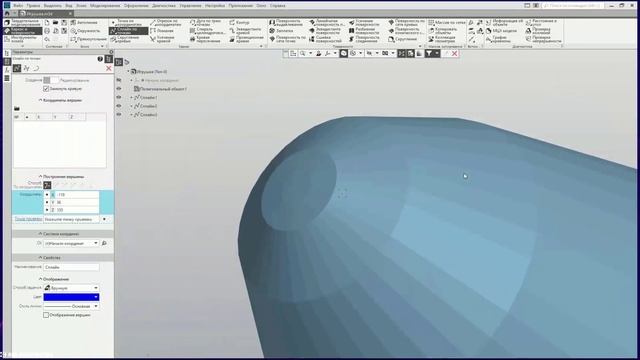Activate the 'By coordinates' vertex method button
This screenshot has width=640, height=360.
(x=47, y=185)
